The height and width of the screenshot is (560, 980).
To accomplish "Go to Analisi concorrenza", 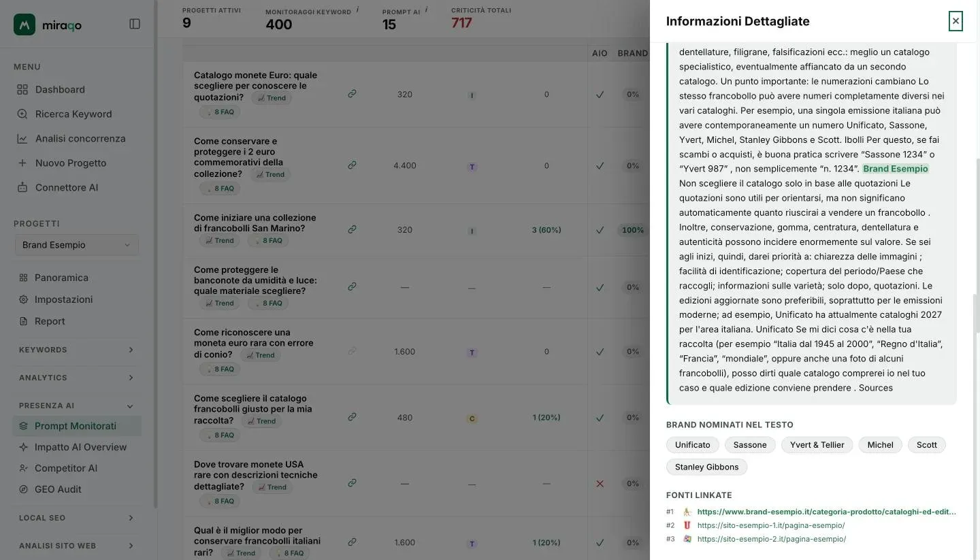I will coord(80,138).
